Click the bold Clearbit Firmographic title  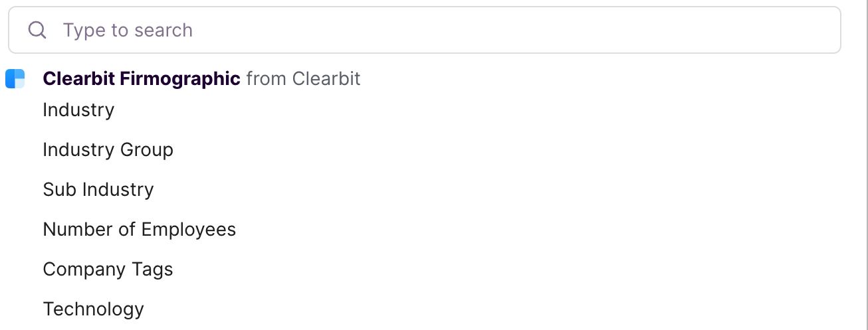click(142, 78)
